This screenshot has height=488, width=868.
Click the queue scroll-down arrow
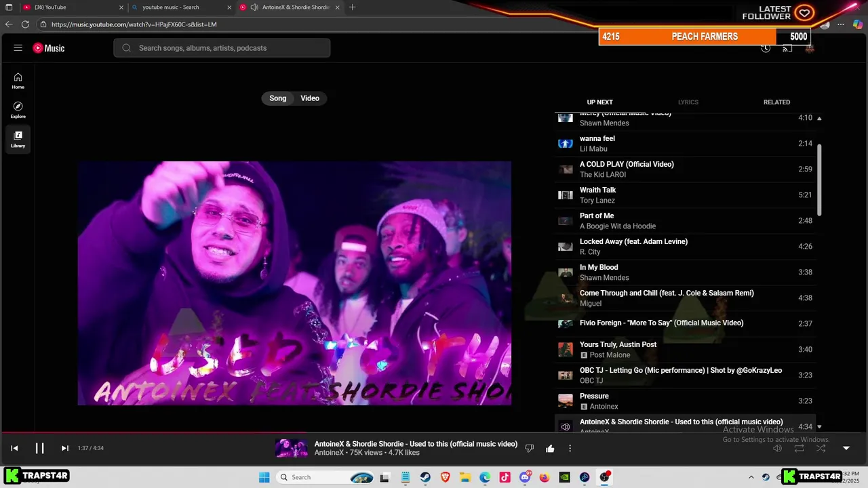819,427
